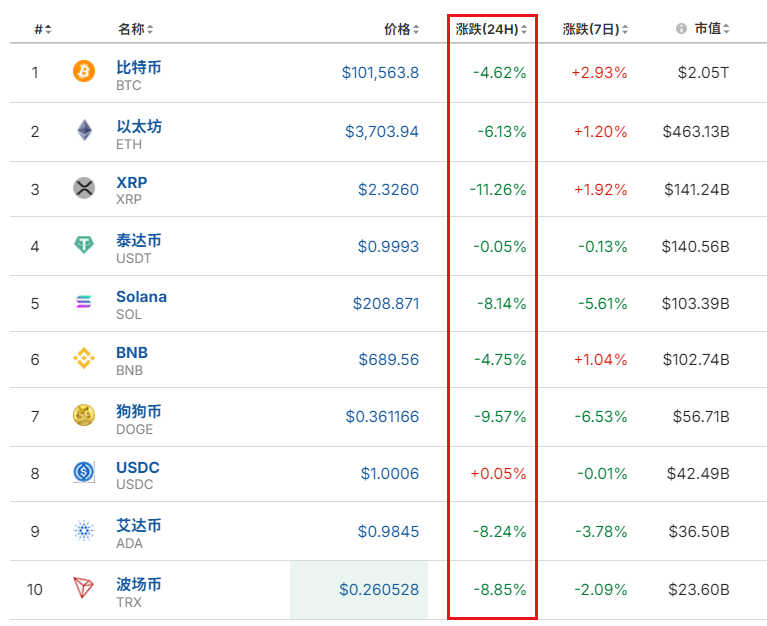Click Solana price $208.871
The image size is (767, 626).
point(386,304)
